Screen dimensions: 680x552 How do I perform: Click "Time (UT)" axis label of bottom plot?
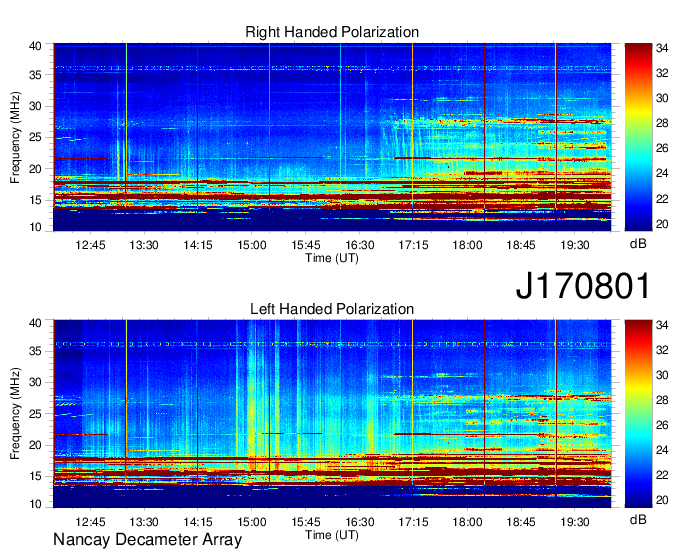pyautogui.click(x=332, y=535)
